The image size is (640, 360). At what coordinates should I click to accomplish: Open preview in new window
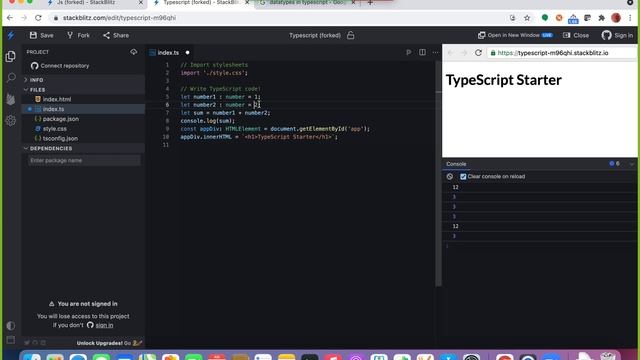pos(515,36)
